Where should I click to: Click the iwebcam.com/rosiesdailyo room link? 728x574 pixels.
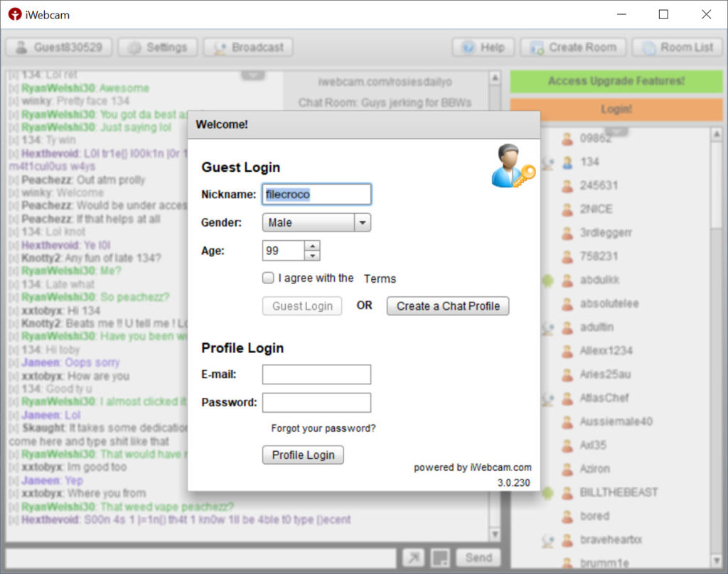pyautogui.click(x=385, y=82)
